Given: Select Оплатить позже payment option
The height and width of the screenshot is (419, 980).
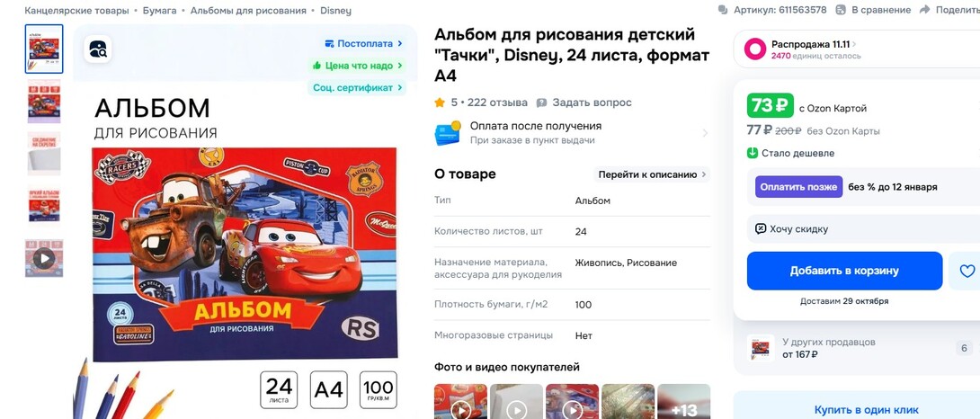Looking at the screenshot, I should coord(798,187).
